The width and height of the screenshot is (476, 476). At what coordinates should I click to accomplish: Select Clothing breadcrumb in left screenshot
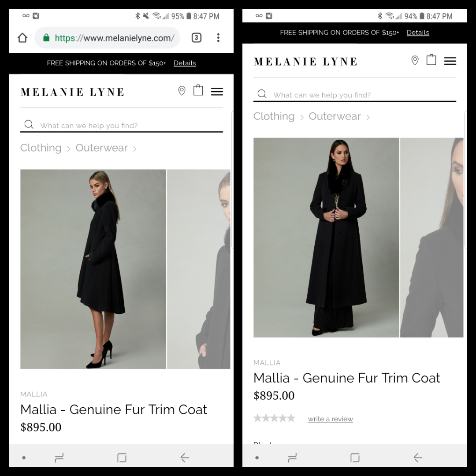41,148
